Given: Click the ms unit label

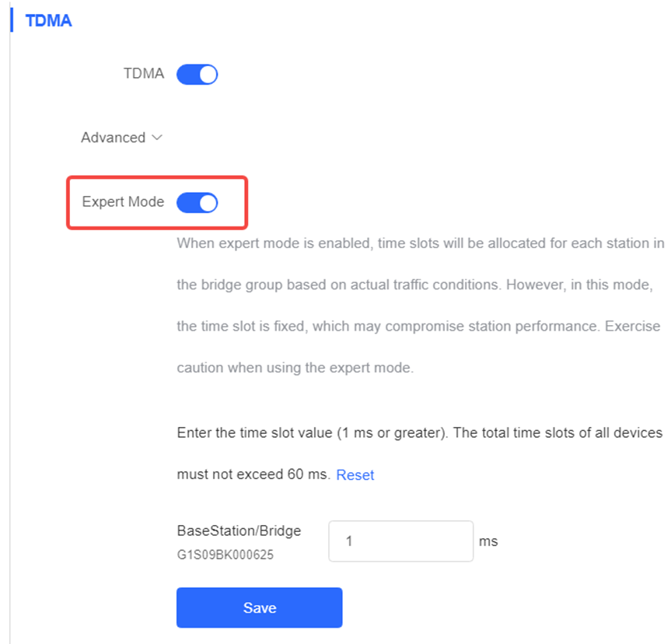Looking at the screenshot, I should pyautogui.click(x=488, y=541).
